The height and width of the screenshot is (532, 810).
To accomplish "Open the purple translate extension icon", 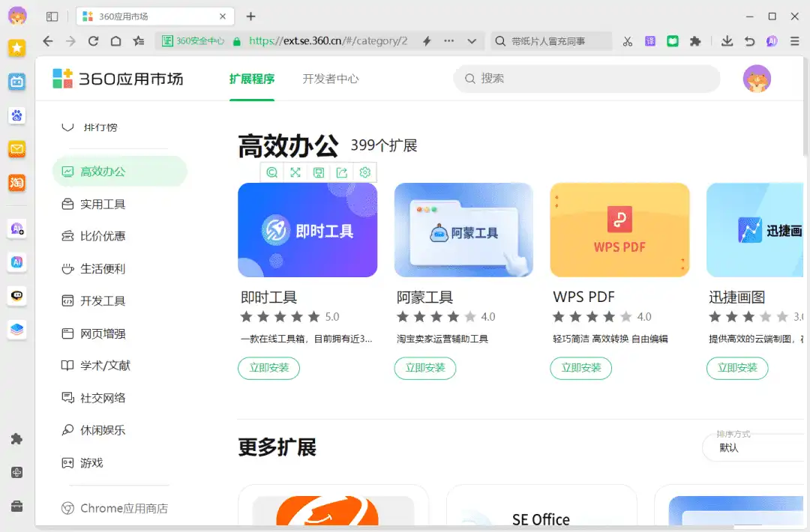I will tap(650, 41).
